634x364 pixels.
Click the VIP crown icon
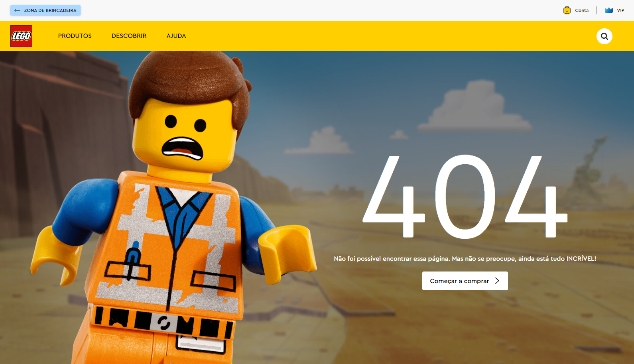click(609, 10)
